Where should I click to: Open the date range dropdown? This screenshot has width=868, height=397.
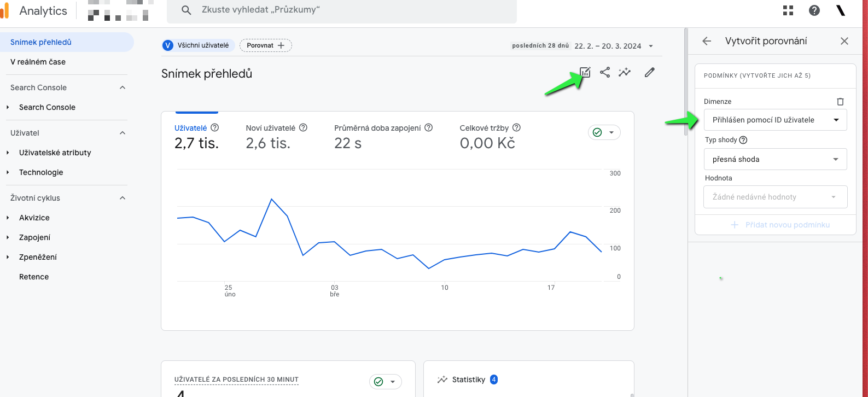pyautogui.click(x=650, y=46)
